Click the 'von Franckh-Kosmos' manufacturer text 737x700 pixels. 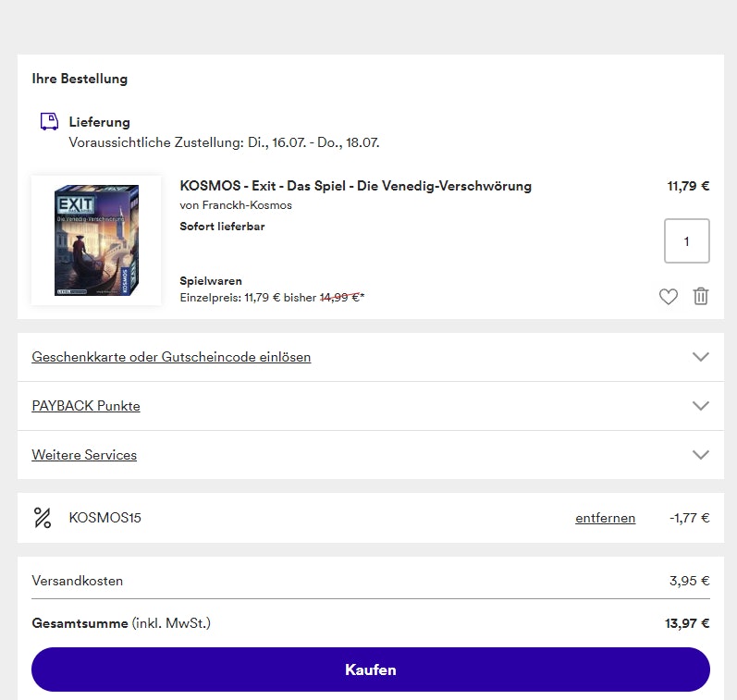point(235,205)
